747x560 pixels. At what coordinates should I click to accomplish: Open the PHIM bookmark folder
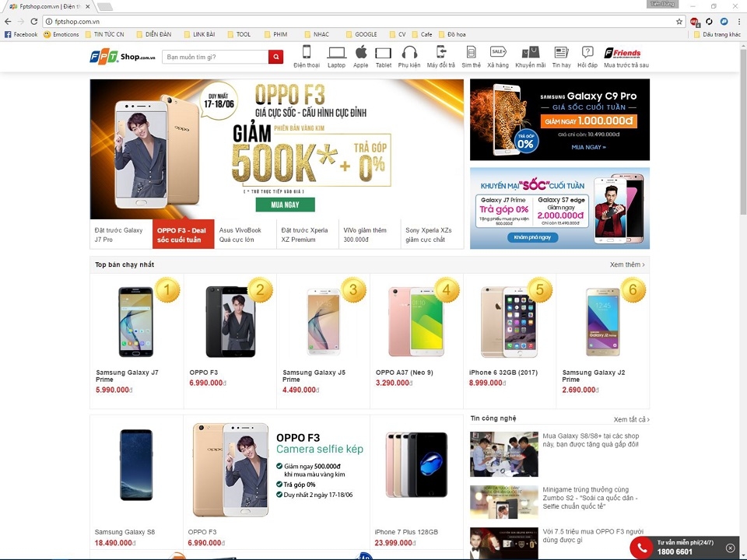click(x=275, y=34)
